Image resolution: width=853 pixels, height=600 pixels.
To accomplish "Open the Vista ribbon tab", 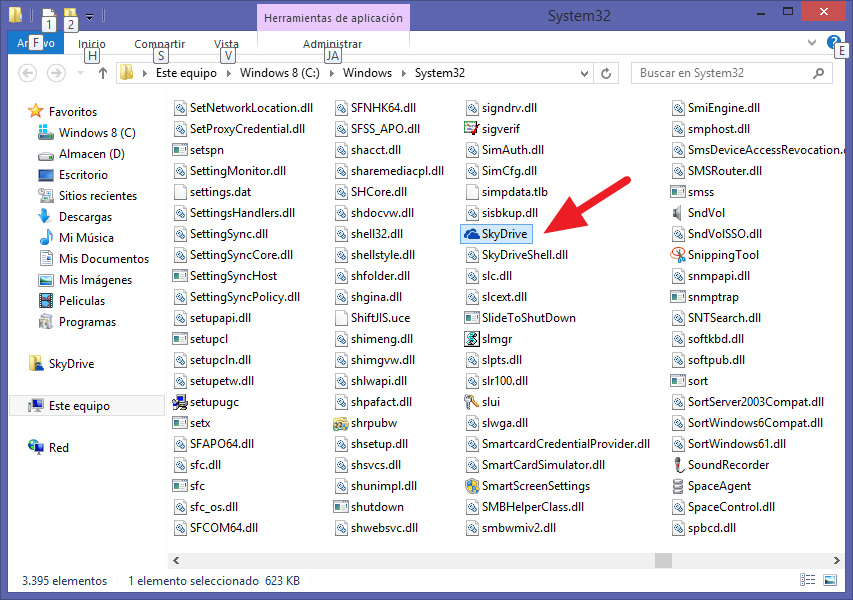I will tap(226, 44).
